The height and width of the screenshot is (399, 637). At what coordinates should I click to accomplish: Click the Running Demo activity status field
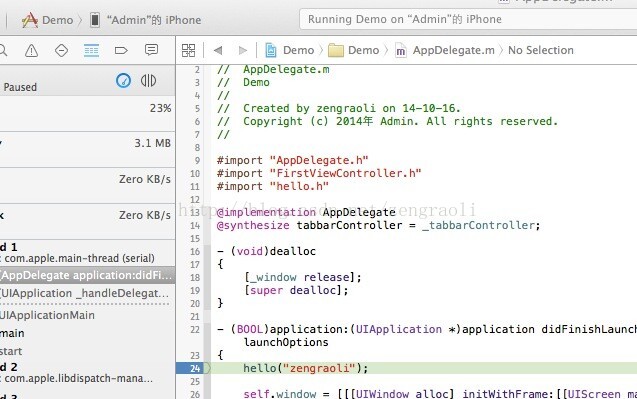pyautogui.click(x=468, y=20)
